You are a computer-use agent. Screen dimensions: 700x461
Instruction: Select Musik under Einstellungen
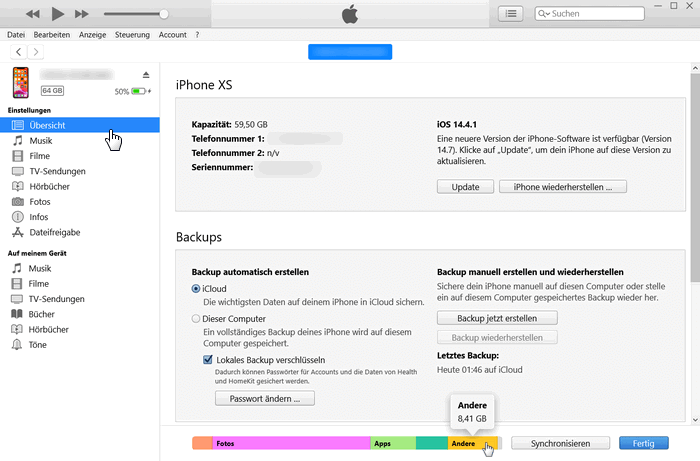pos(79,141)
